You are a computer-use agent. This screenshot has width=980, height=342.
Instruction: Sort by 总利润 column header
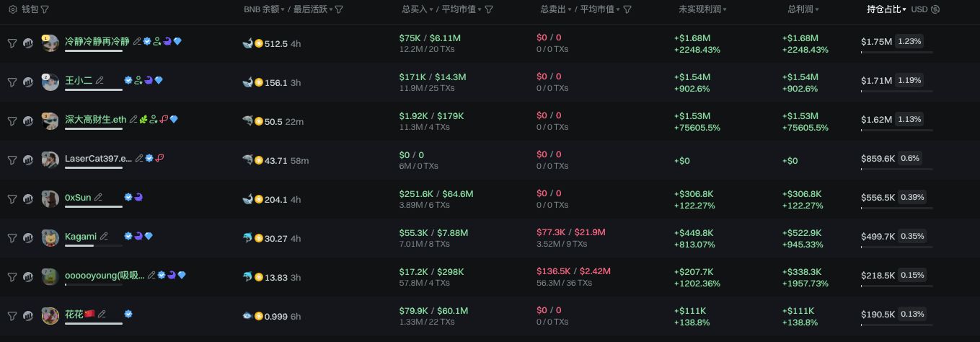tap(803, 9)
